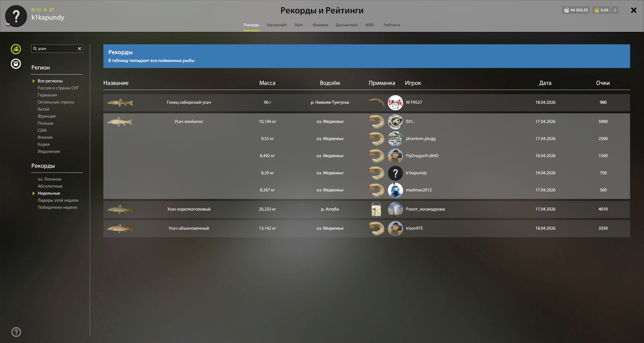Image resolution: width=644 pixels, height=343 pixels.
Task: Switch to the Рейтинги tab
Action: (x=392, y=25)
